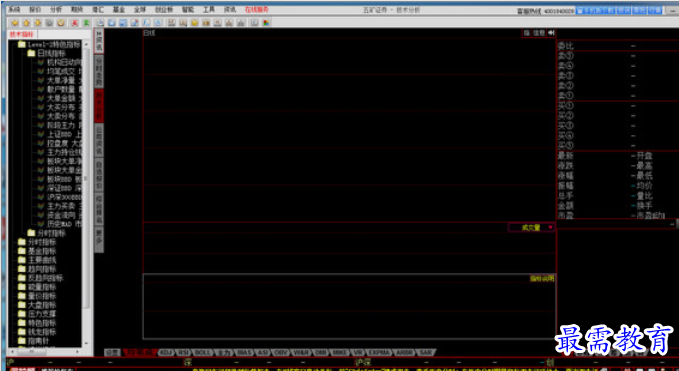Click the indicator icon beside 资金流向
Image resolution: width=679 pixels, height=371 pixels.
(41, 215)
